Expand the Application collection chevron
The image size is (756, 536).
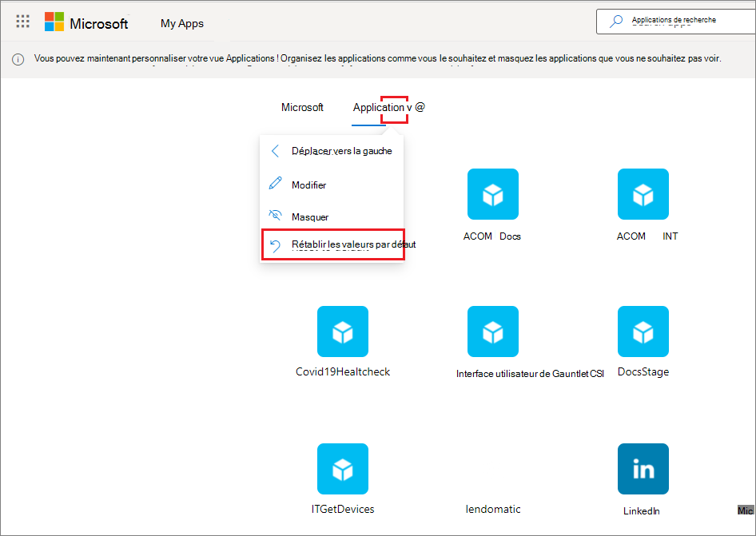pos(408,108)
